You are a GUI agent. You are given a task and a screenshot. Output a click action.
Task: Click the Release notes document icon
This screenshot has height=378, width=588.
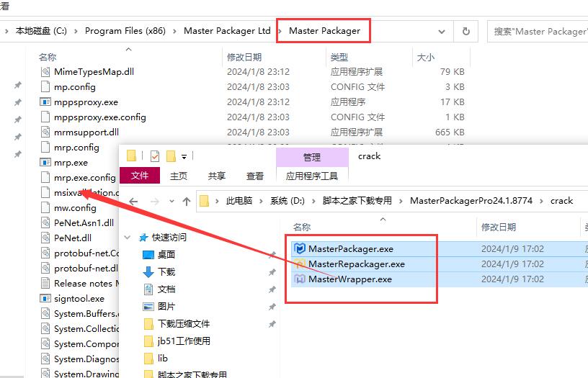45,283
